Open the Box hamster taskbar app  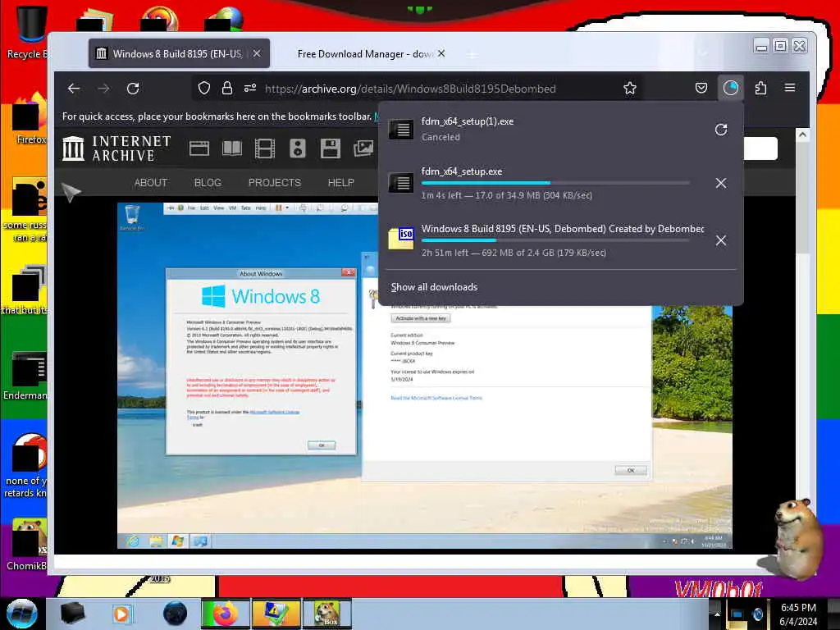click(x=327, y=614)
